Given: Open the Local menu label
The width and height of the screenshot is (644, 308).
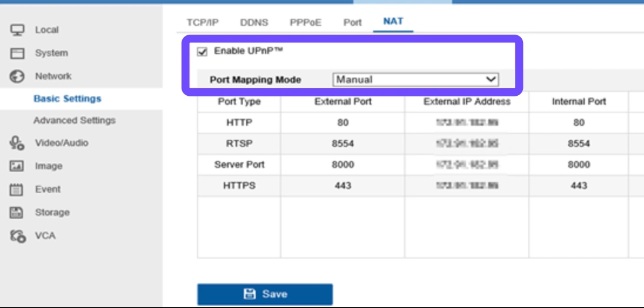Looking at the screenshot, I should (x=47, y=30).
